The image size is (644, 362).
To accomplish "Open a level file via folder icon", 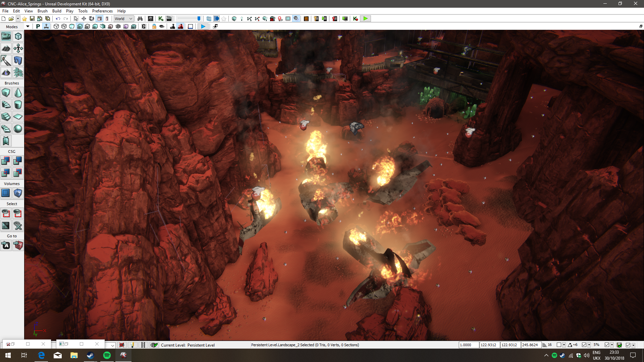I will click(x=11, y=19).
